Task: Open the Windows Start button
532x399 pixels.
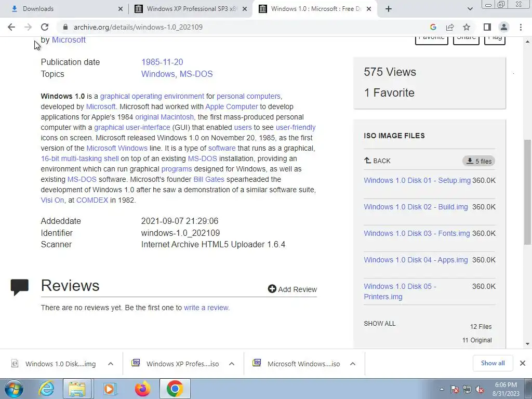Action: [x=14, y=389]
